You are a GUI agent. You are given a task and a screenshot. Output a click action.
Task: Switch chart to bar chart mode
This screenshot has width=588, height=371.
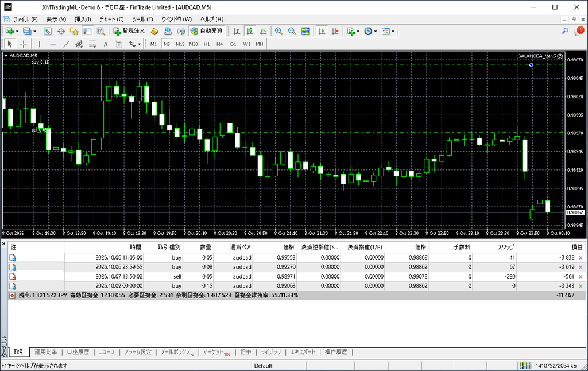(237, 31)
